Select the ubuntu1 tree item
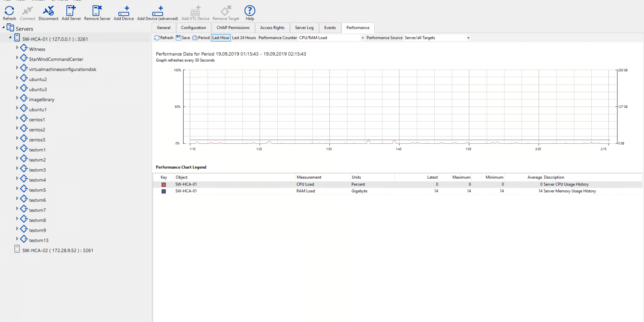The width and height of the screenshot is (644, 322). 38,109
